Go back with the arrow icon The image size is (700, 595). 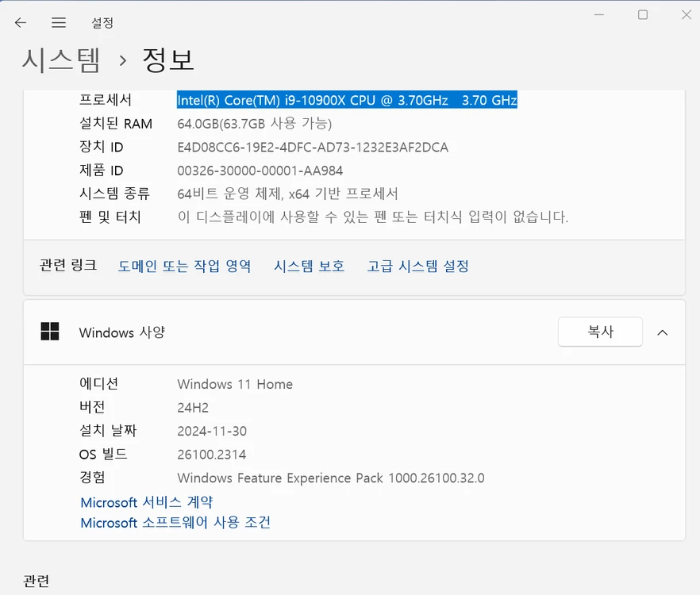[x=21, y=22]
